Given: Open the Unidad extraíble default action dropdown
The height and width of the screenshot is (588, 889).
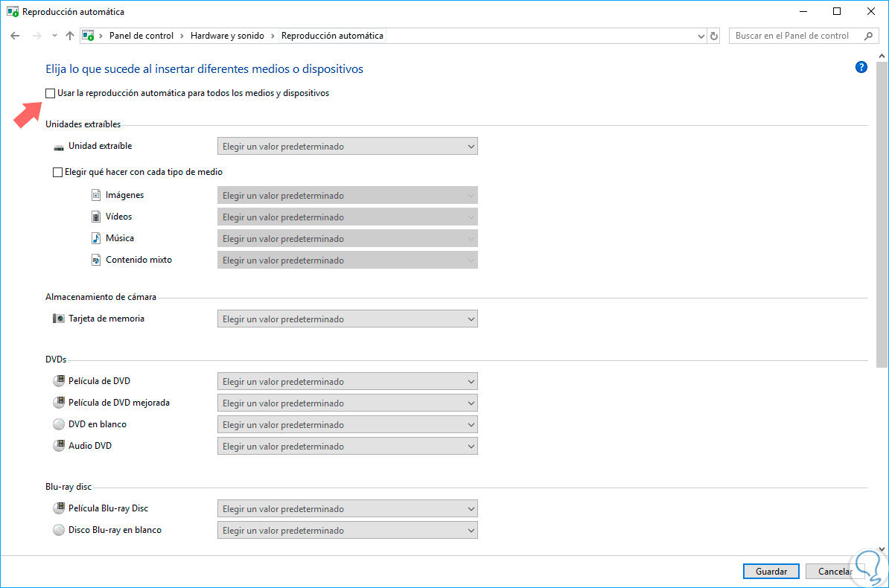Looking at the screenshot, I should click(347, 147).
